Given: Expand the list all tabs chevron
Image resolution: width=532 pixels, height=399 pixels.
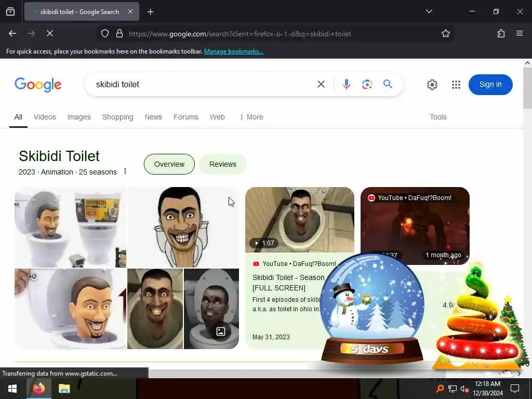Looking at the screenshot, I should tap(429, 11).
